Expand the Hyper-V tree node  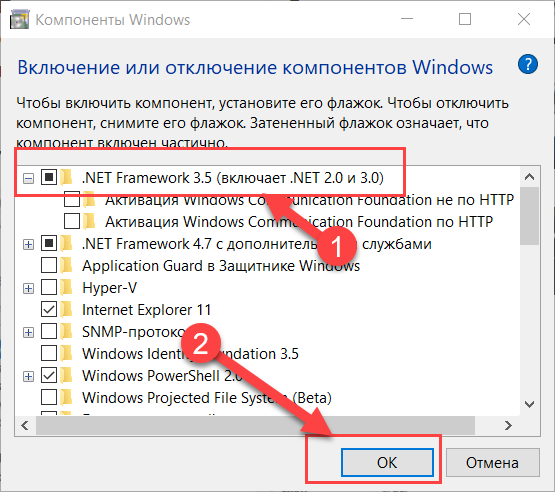click(x=28, y=288)
